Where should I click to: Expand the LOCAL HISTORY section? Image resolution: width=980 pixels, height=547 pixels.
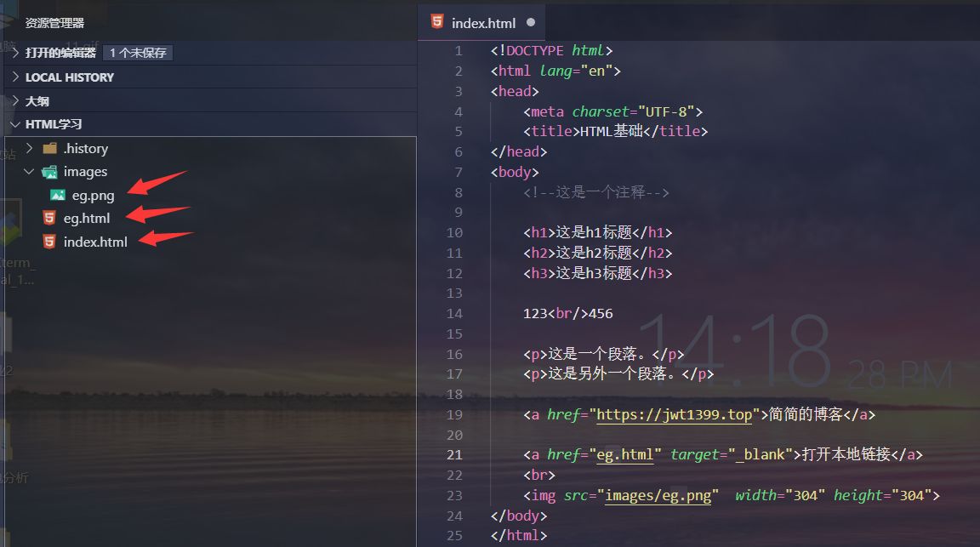coord(15,77)
